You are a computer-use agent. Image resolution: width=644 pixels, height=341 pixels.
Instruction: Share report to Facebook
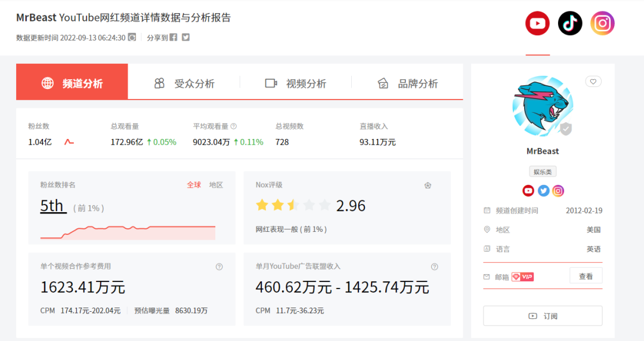click(174, 38)
